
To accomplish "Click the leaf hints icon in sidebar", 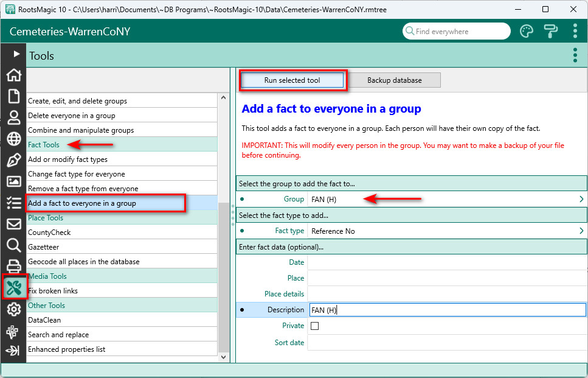I will click(x=13, y=351).
